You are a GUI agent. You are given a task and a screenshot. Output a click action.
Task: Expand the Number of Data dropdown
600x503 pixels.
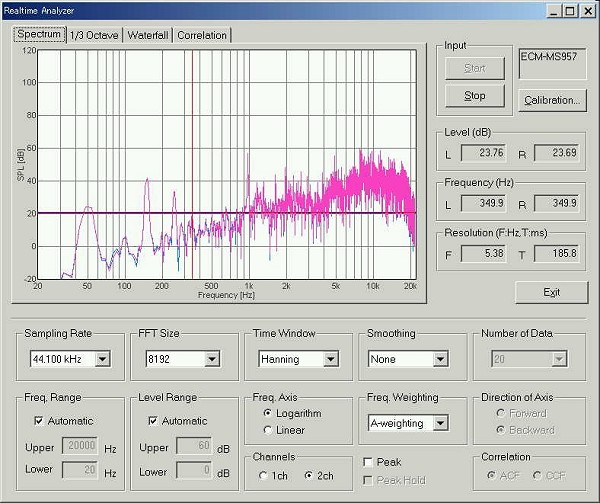click(x=559, y=359)
